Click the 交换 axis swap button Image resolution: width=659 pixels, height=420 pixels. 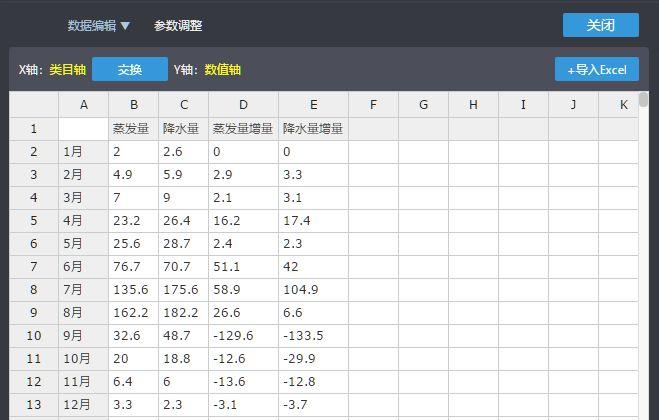130,69
